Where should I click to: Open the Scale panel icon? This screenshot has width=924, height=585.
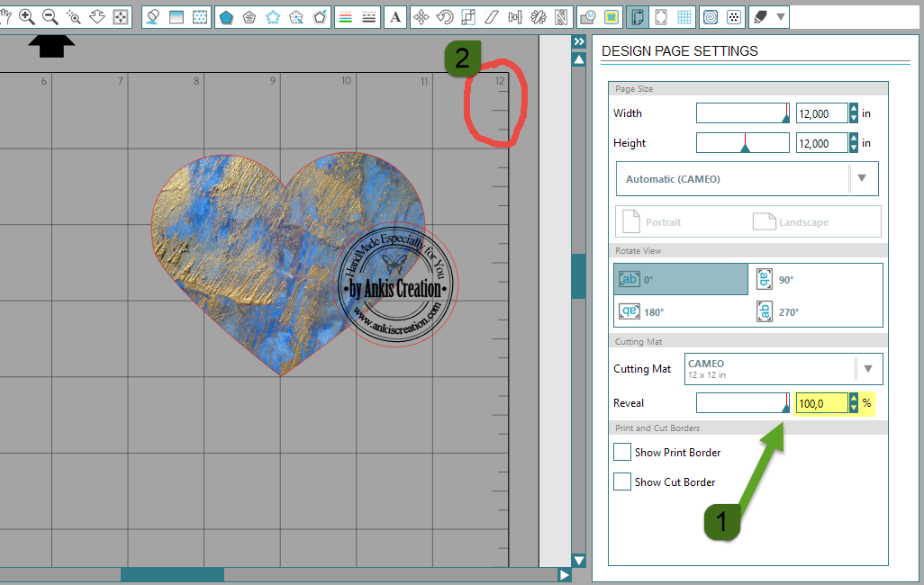tap(468, 17)
